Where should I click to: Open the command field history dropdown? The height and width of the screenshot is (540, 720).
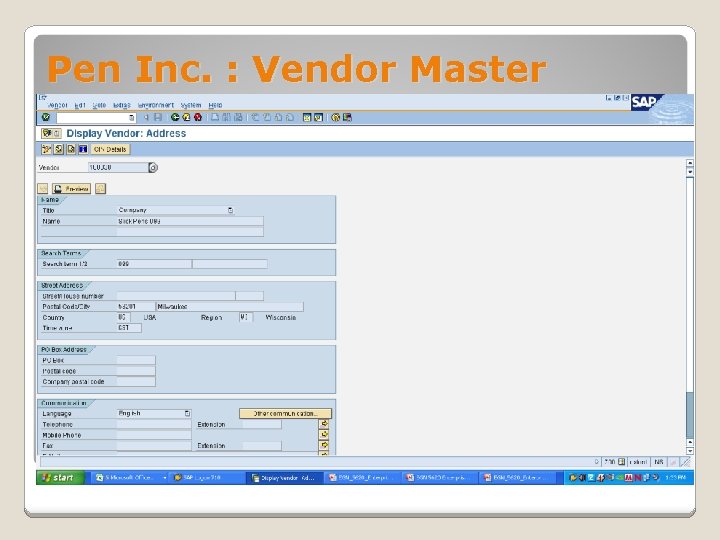point(132,118)
